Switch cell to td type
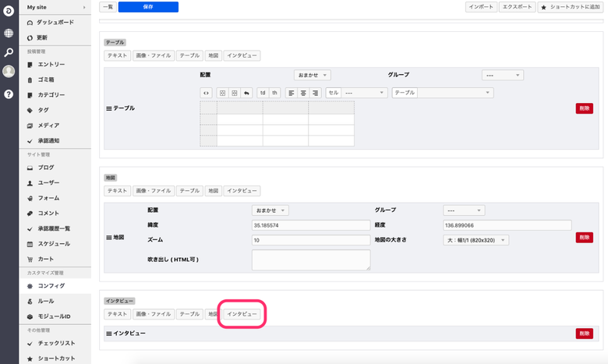The image size is (608, 364). point(263,93)
